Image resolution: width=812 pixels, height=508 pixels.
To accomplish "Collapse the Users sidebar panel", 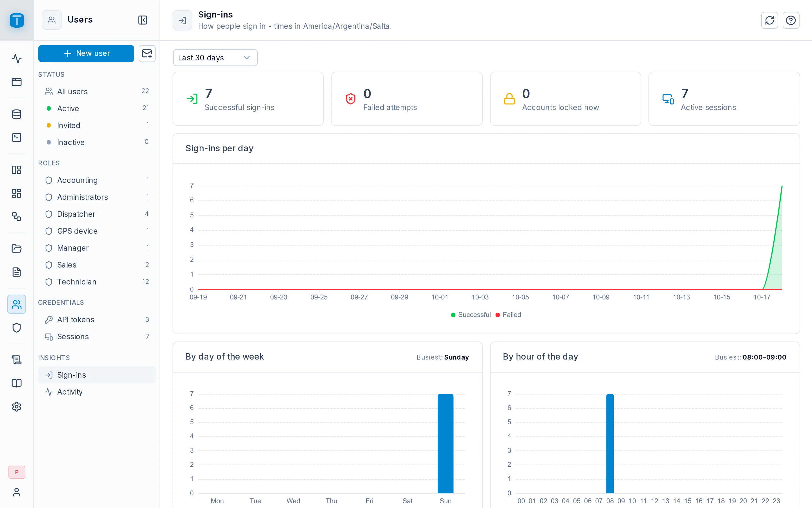I will coord(143,20).
